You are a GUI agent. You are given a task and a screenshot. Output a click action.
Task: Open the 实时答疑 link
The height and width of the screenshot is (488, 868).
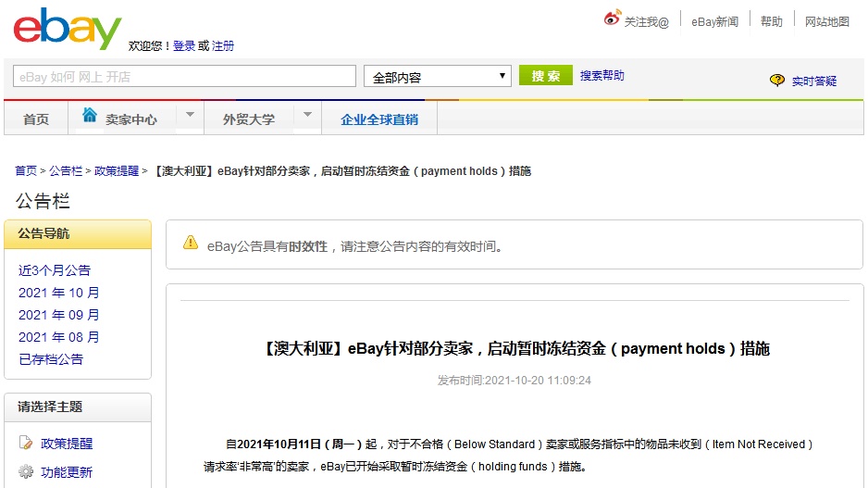coord(813,81)
